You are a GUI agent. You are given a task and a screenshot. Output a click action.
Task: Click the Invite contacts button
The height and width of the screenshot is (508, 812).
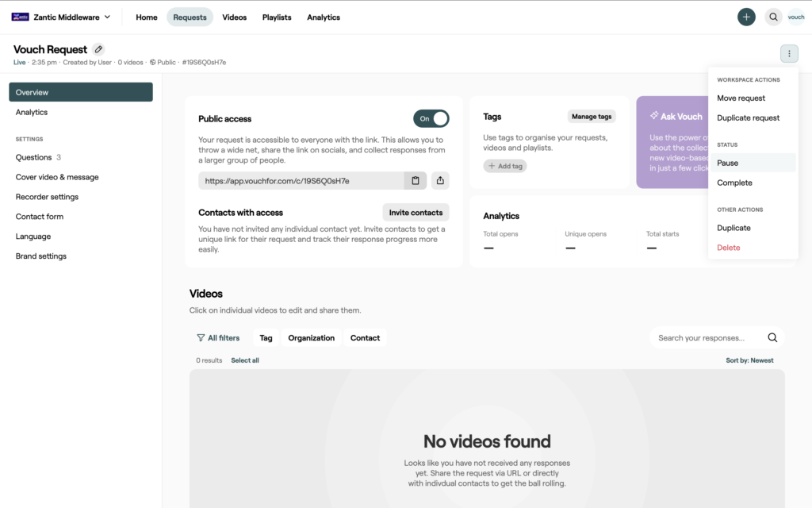click(416, 213)
